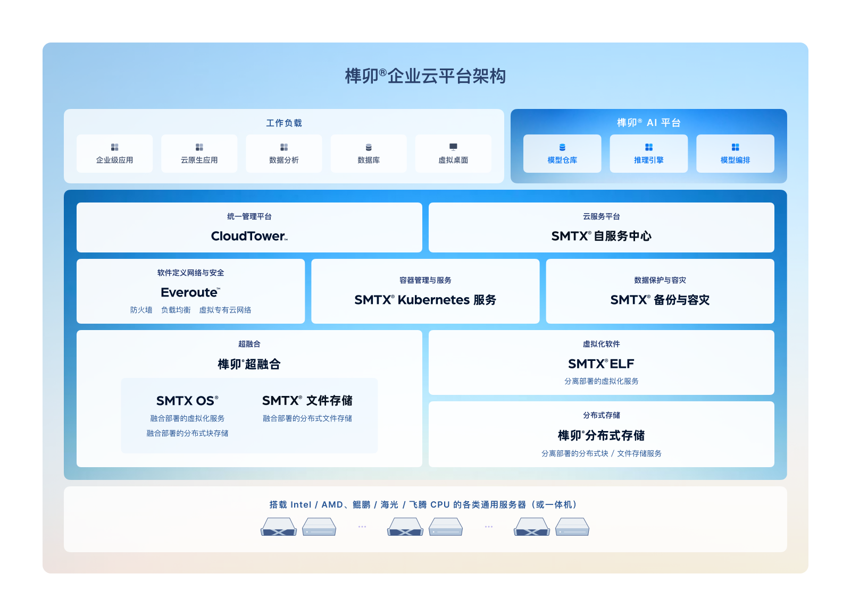Open the 榫卯分布式存储 card
851x616 pixels.
601,435
